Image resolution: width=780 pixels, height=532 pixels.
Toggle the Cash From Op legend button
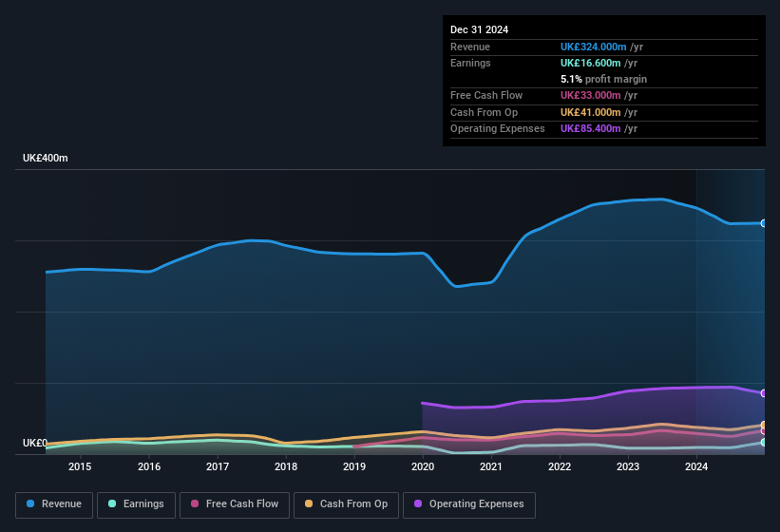[346, 504]
